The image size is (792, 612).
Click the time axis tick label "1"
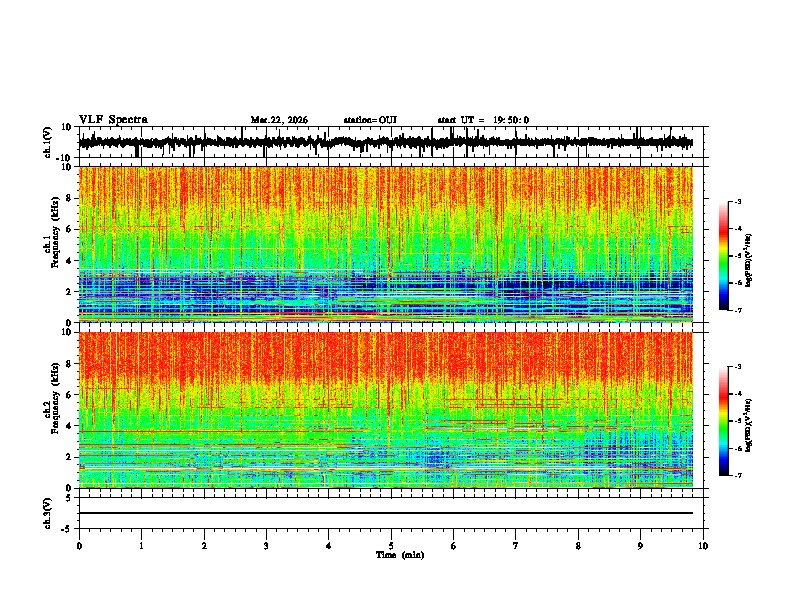141,546
